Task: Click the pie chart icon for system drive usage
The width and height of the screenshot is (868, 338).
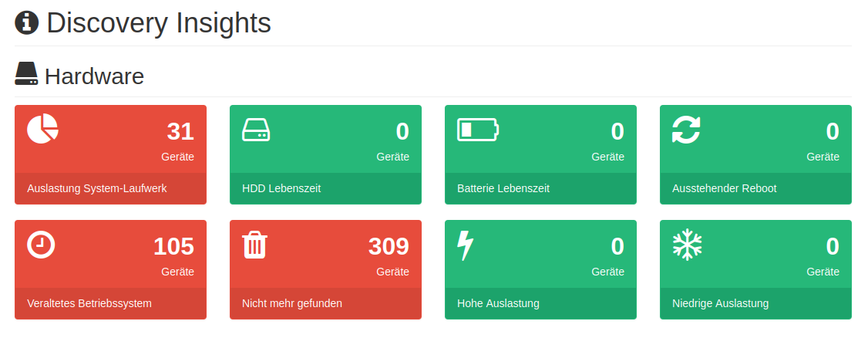Action: click(42, 129)
